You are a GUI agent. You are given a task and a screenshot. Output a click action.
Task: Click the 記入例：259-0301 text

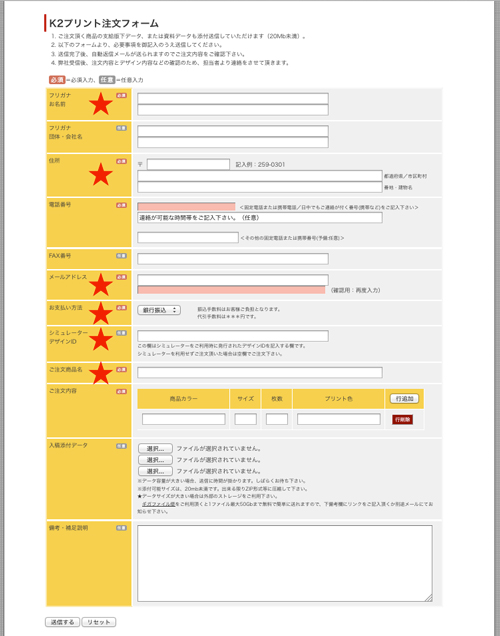(260, 164)
